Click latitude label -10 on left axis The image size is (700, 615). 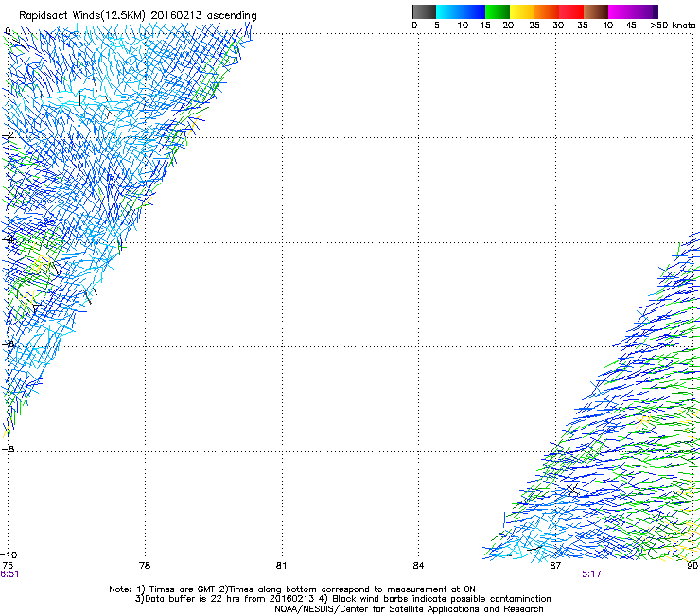(x=9, y=554)
